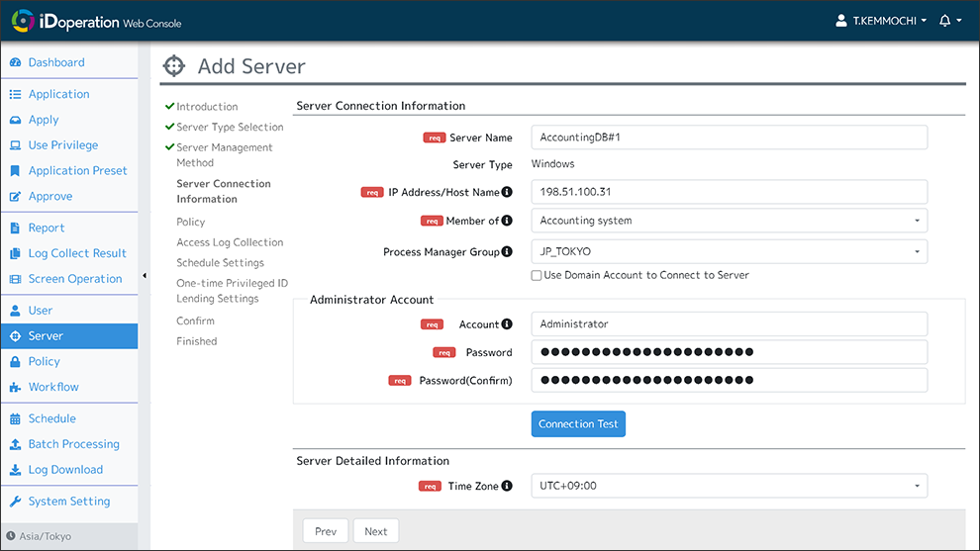
Task: Click the Asia/Tokyo timezone status text
Action: tap(45, 536)
